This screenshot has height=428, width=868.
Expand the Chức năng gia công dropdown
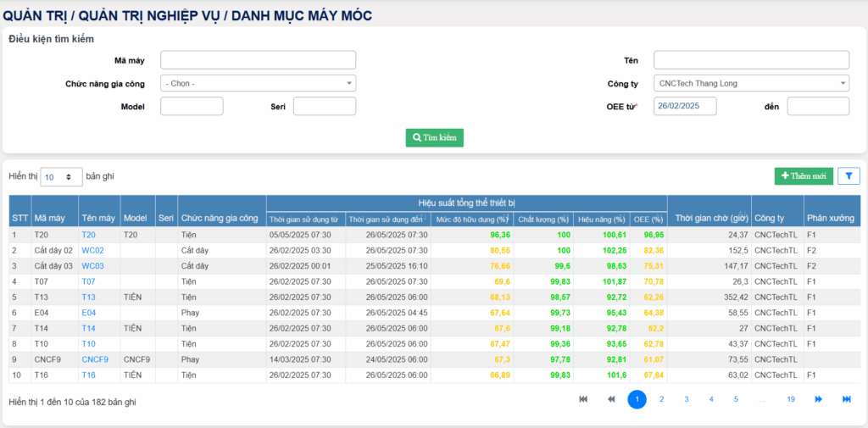258,83
